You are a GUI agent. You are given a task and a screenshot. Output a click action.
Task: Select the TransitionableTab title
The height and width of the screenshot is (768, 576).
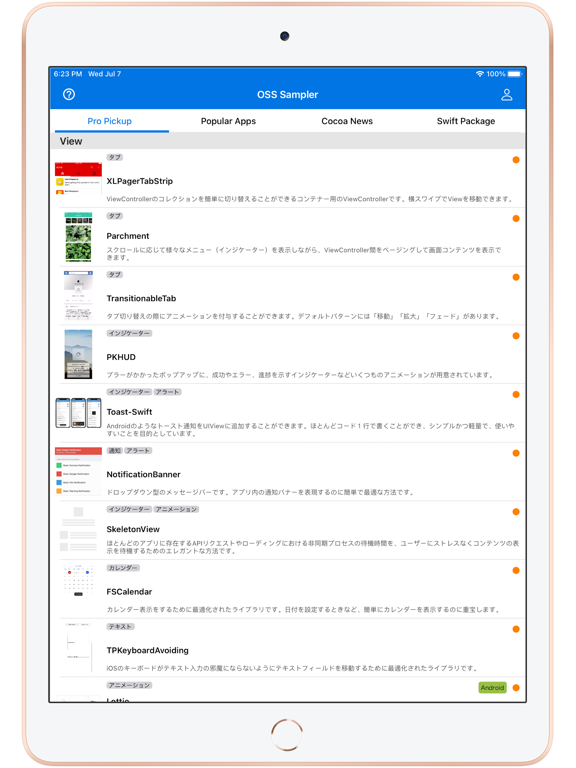click(141, 298)
